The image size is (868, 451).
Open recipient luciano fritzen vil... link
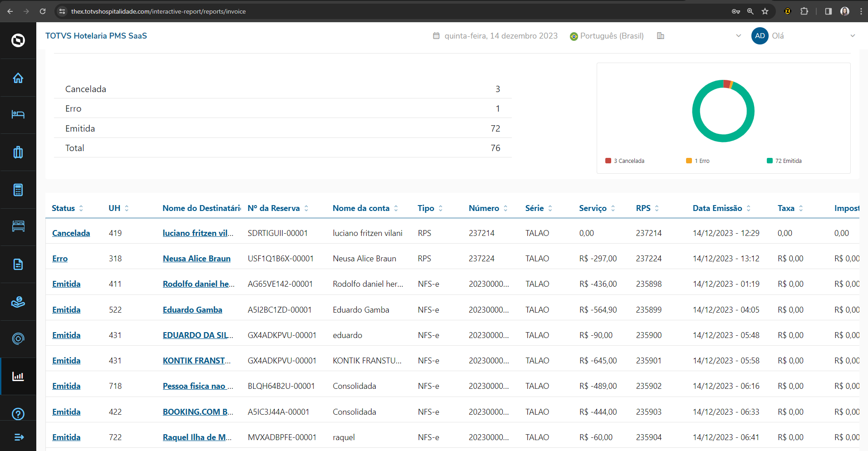pyautogui.click(x=198, y=233)
